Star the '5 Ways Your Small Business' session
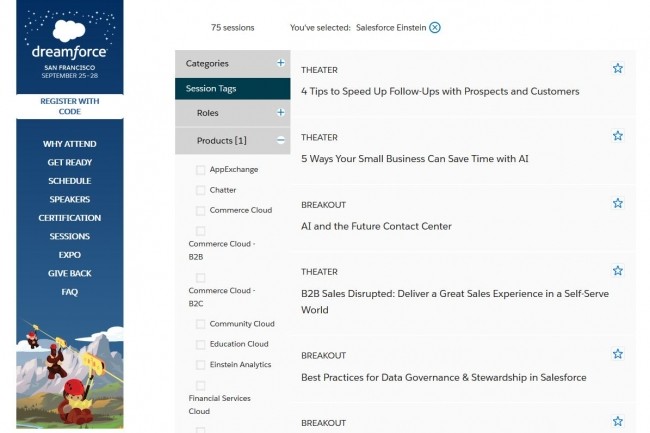 tap(617, 136)
